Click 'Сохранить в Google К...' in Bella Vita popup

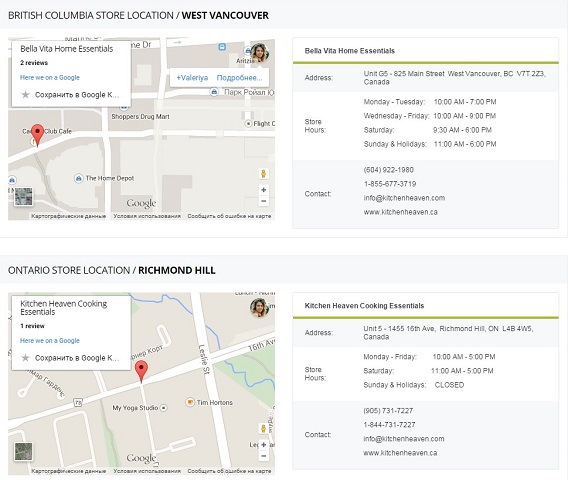[77, 95]
